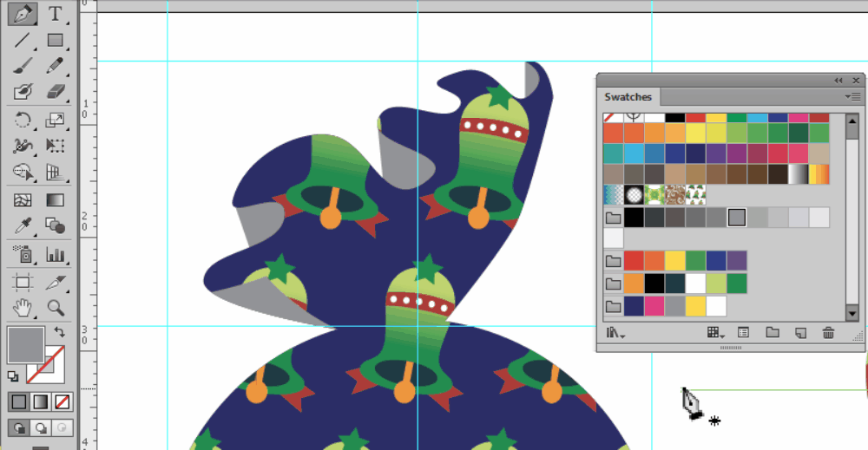Select the Gradient tool
The height and width of the screenshot is (450, 868).
[55, 199]
